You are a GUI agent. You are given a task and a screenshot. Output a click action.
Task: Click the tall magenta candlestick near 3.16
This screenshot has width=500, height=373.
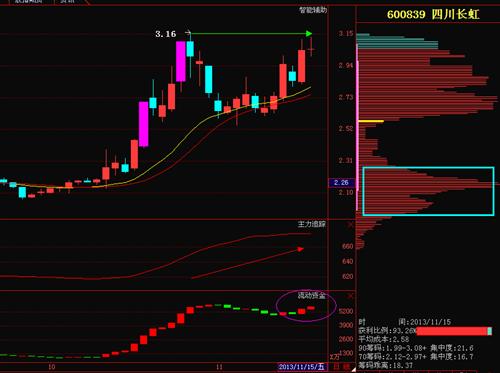click(181, 61)
